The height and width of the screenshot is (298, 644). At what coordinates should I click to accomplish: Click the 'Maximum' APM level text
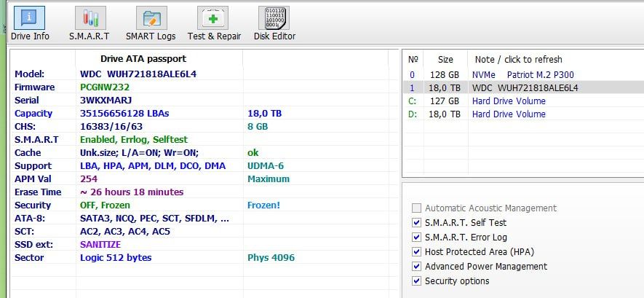point(269,179)
